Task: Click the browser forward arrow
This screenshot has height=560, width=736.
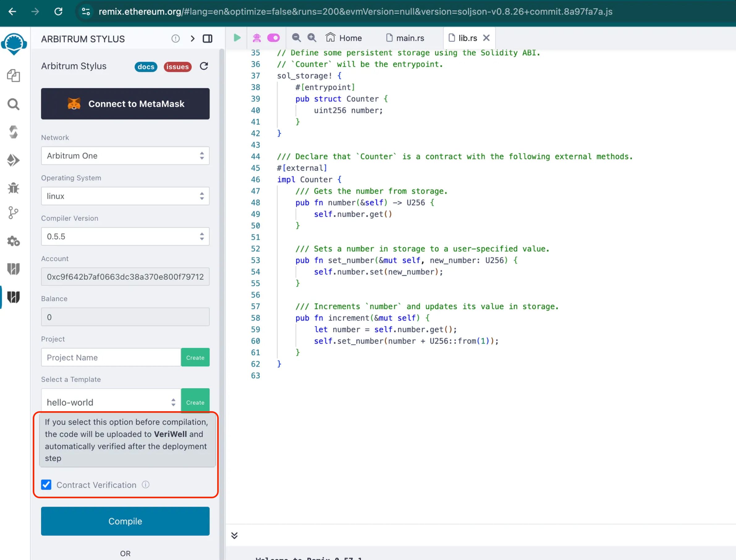Action: (x=35, y=12)
